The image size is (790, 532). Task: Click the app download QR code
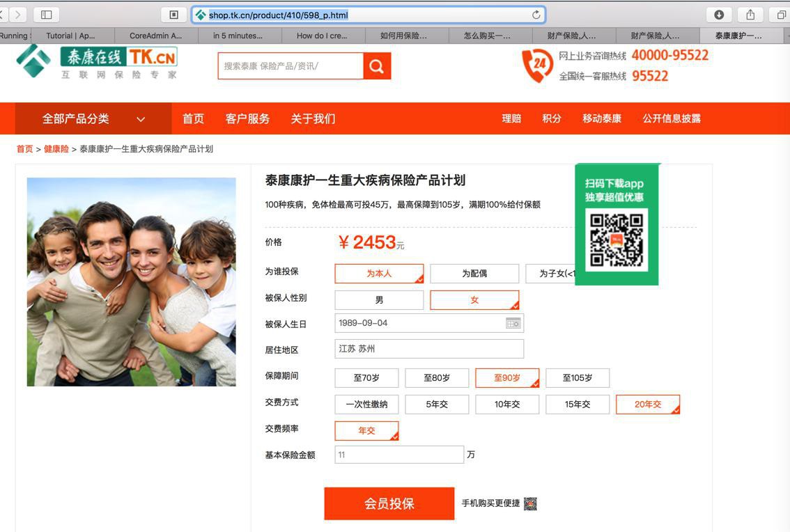(617, 240)
